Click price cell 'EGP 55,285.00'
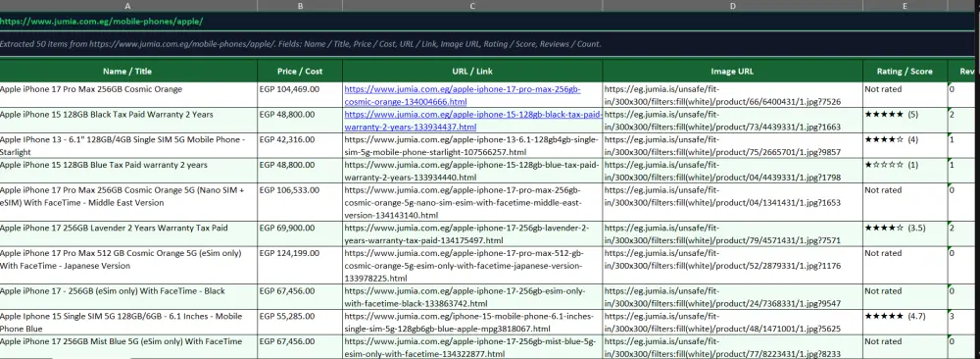Screen dimensions: 980x359 click(x=300, y=322)
